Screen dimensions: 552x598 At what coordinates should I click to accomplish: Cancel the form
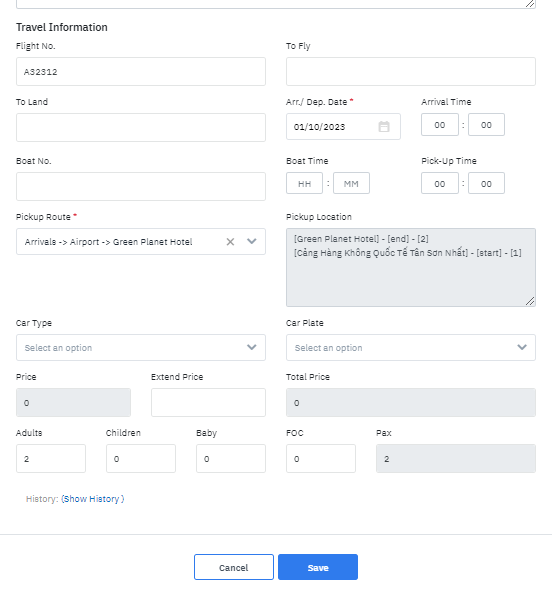point(234,567)
